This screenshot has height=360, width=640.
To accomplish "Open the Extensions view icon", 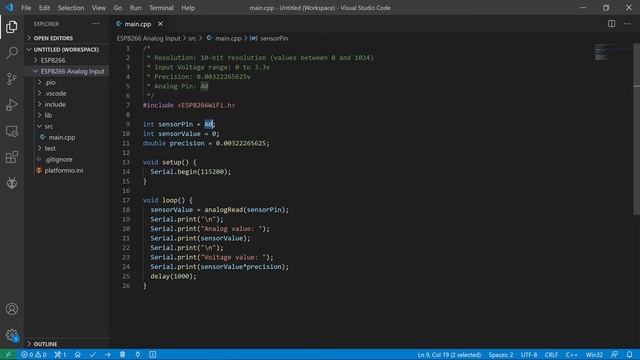I will coord(12,157).
